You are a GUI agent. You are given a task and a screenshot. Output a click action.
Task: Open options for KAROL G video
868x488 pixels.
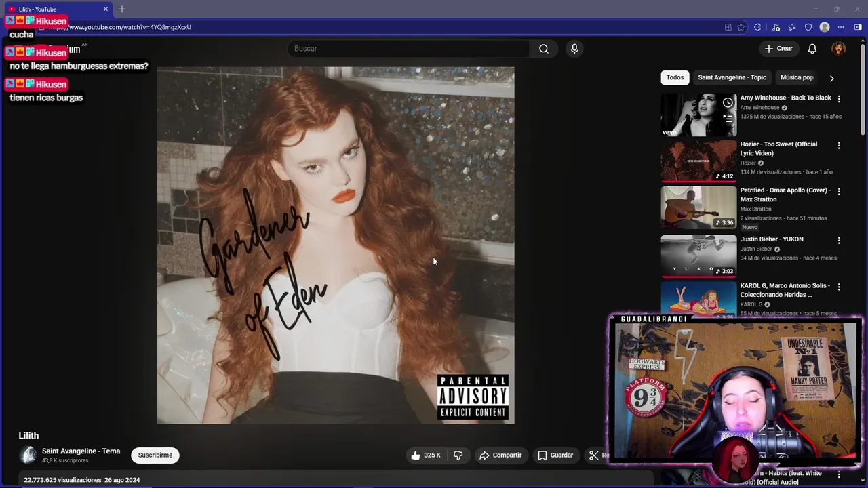839,287
